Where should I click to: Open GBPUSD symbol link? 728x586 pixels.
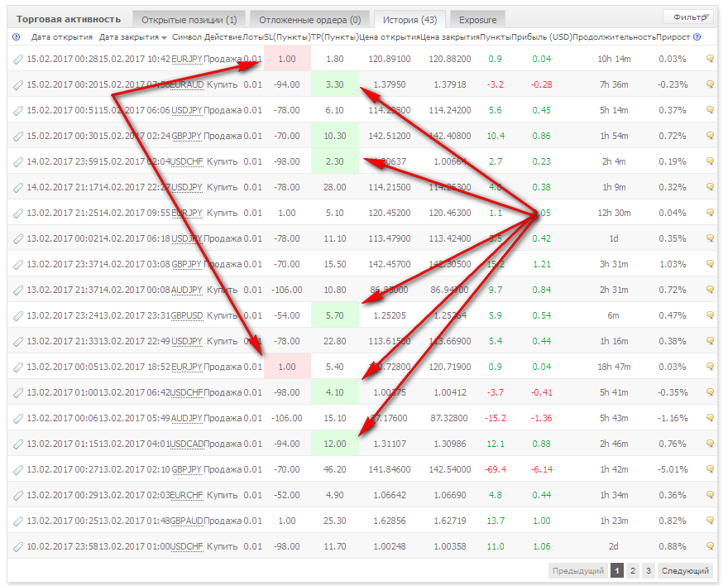click(187, 315)
